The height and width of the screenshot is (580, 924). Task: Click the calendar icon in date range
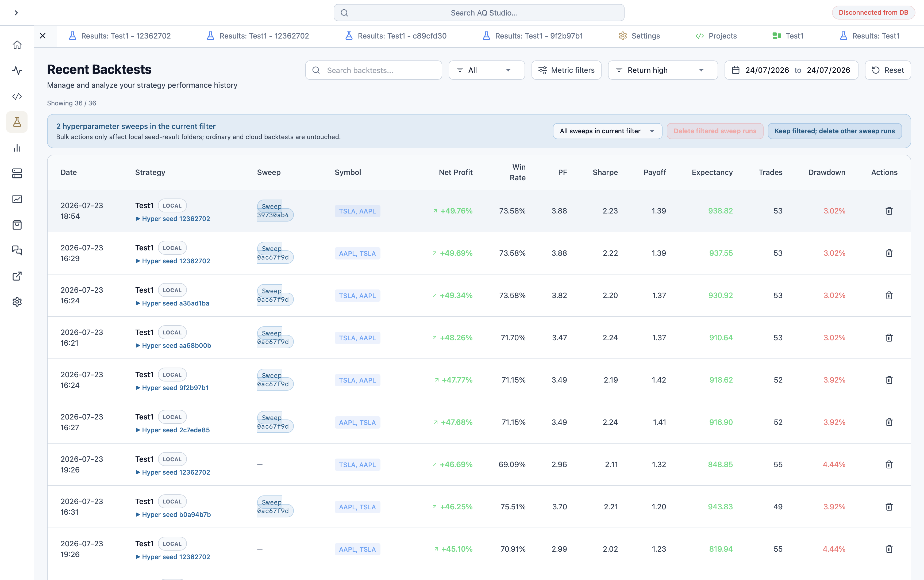tap(736, 70)
